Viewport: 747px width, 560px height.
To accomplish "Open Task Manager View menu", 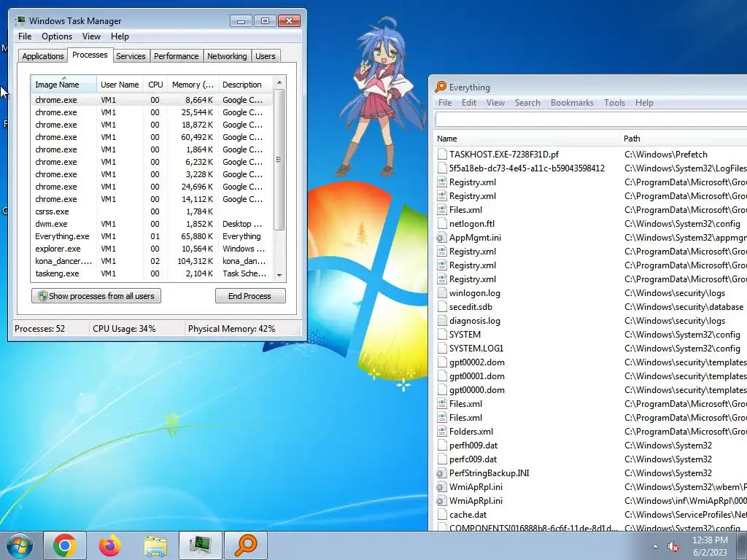I will click(91, 36).
